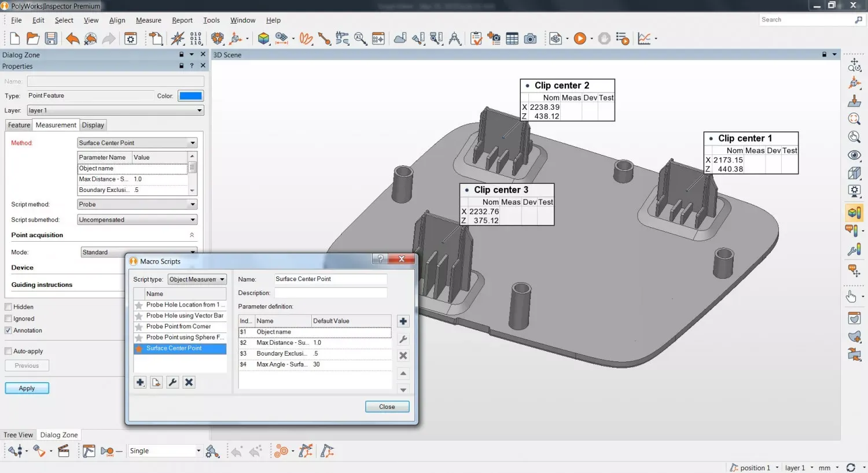Open the Measure menu
Screen dimensions: 868x473
tap(149, 20)
